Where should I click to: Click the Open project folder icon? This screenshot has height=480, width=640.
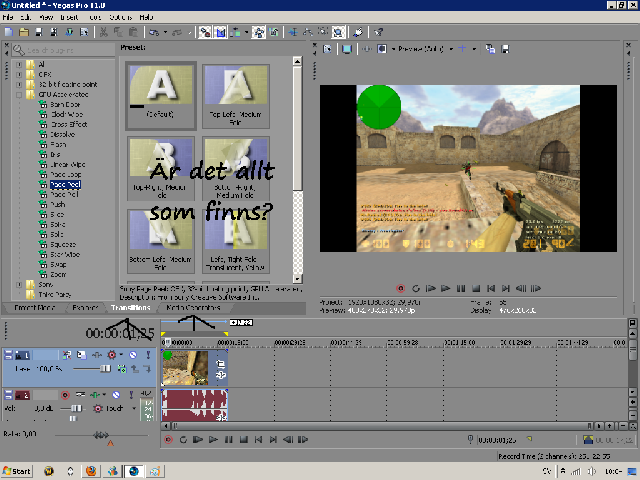tap(24, 32)
